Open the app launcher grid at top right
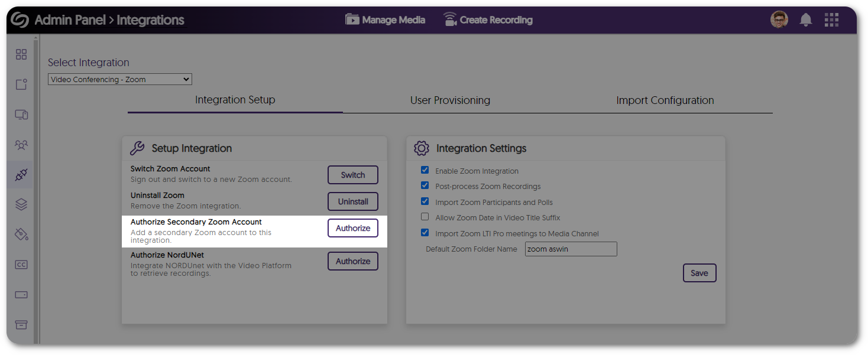 coord(831,19)
